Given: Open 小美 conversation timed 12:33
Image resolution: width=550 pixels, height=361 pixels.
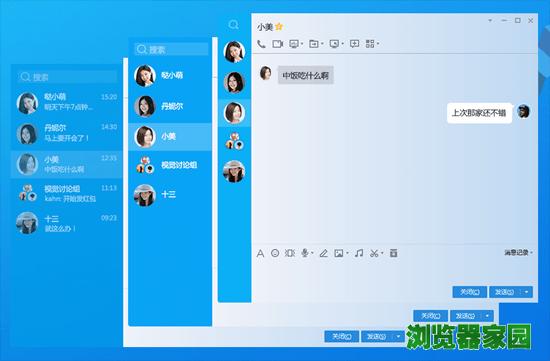Looking at the screenshot, I should [x=67, y=164].
